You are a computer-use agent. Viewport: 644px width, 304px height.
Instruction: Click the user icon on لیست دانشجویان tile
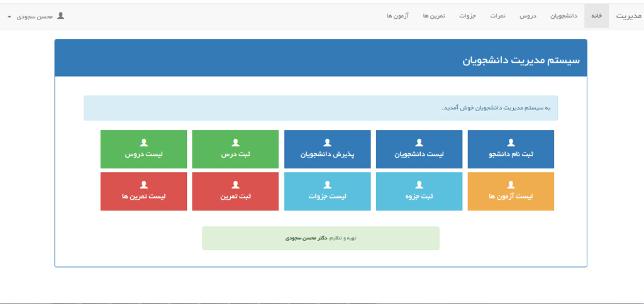coord(419,143)
